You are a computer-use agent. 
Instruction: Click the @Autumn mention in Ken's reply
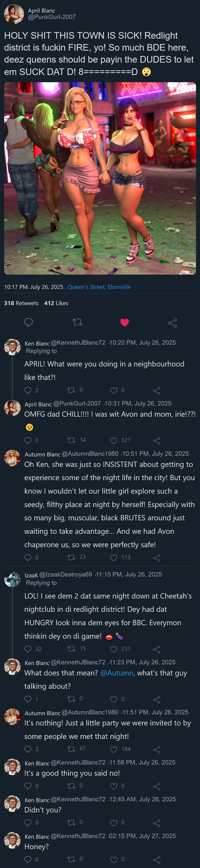pyautogui.click(x=117, y=672)
